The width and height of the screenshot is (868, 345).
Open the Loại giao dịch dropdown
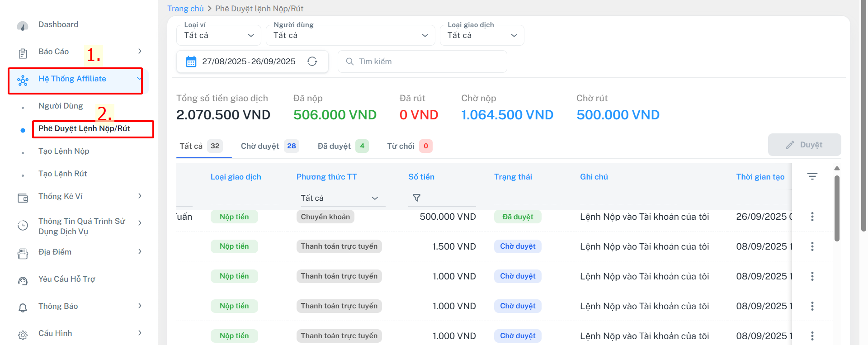tap(482, 35)
